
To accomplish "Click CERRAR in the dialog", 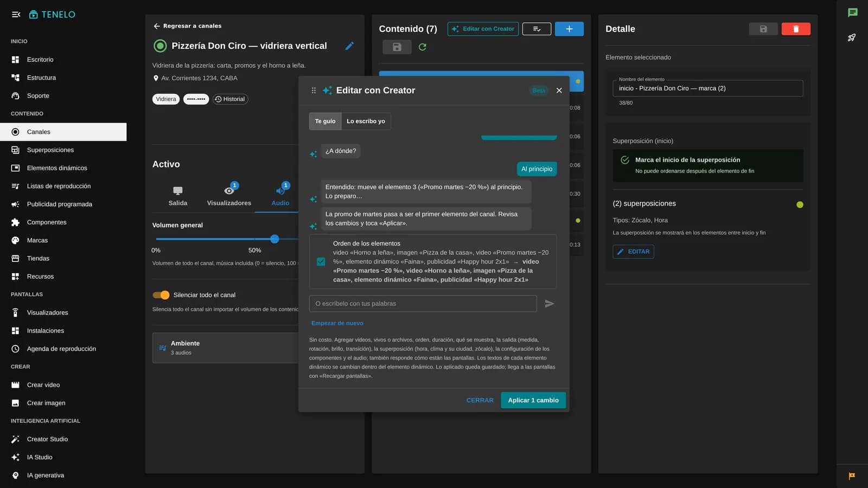I will (480, 400).
